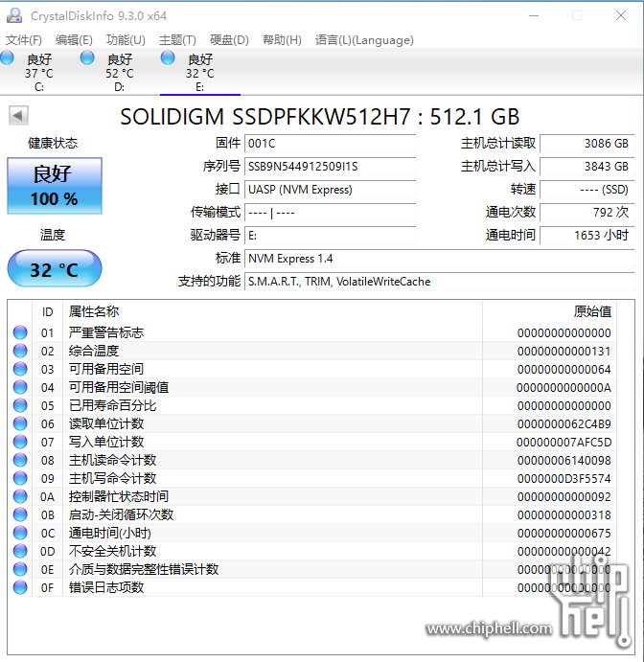Select the 写入单位计数 row raw value 000000007AFC5D
Viewport: 644px width, 662px height.
[x=563, y=442]
